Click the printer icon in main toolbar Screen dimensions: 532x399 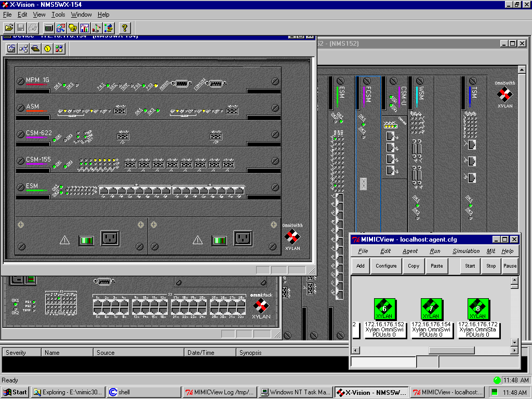[33, 28]
